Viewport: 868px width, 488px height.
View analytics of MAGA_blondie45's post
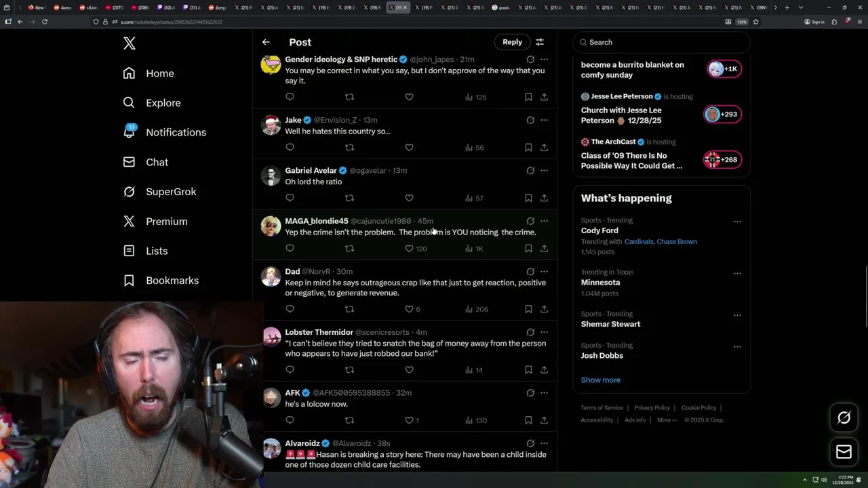pyautogui.click(x=474, y=249)
